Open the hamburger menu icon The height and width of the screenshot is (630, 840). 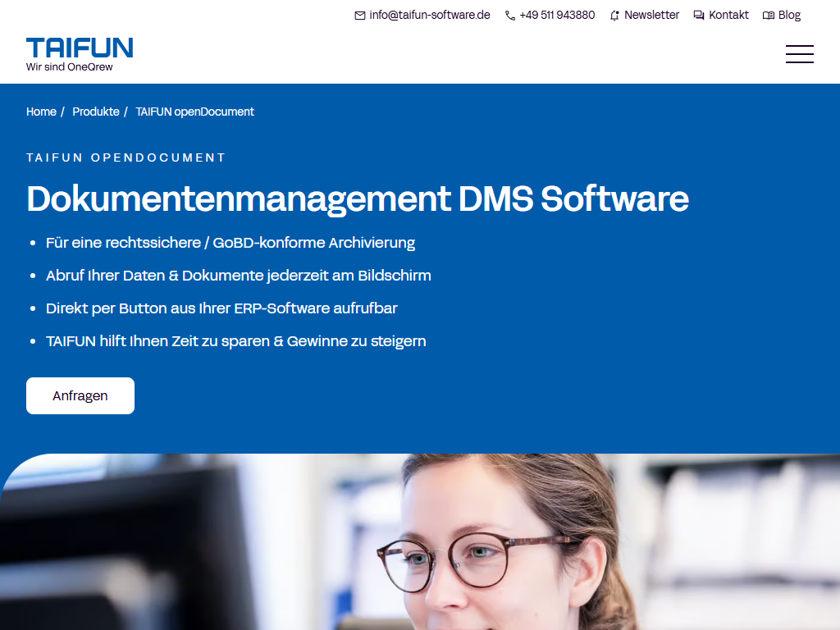(x=799, y=54)
